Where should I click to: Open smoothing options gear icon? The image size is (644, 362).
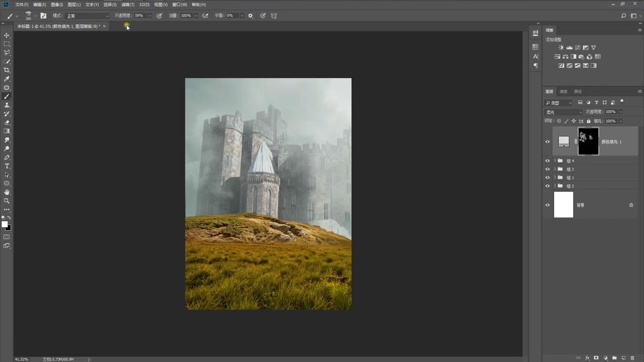point(251,16)
